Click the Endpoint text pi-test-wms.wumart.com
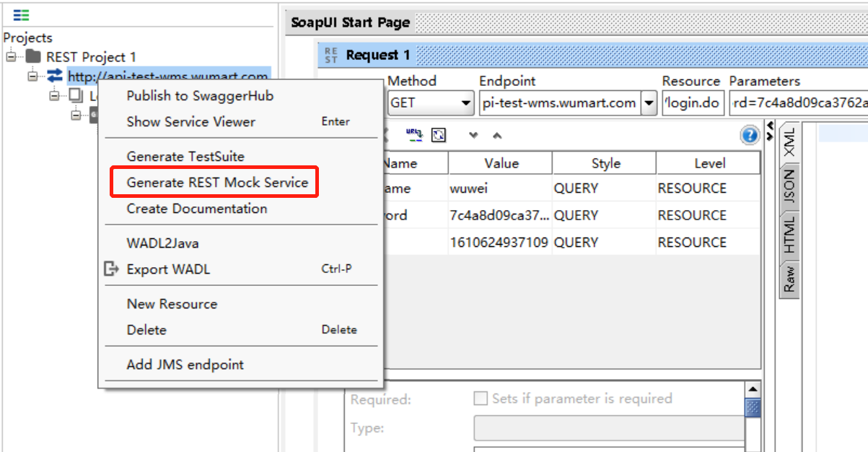The width and height of the screenshot is (868, 452). tap(559, 103)
